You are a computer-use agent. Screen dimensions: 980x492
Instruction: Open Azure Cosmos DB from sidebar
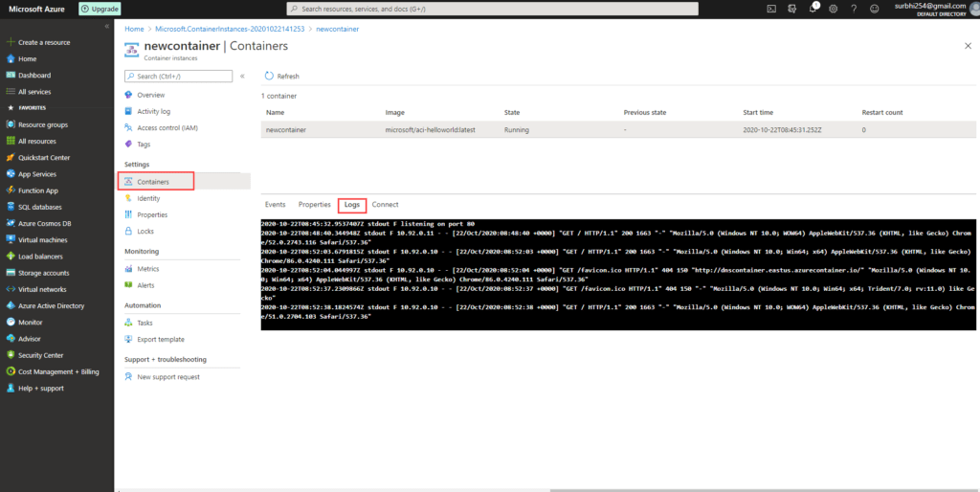click(x=43, y=223)
